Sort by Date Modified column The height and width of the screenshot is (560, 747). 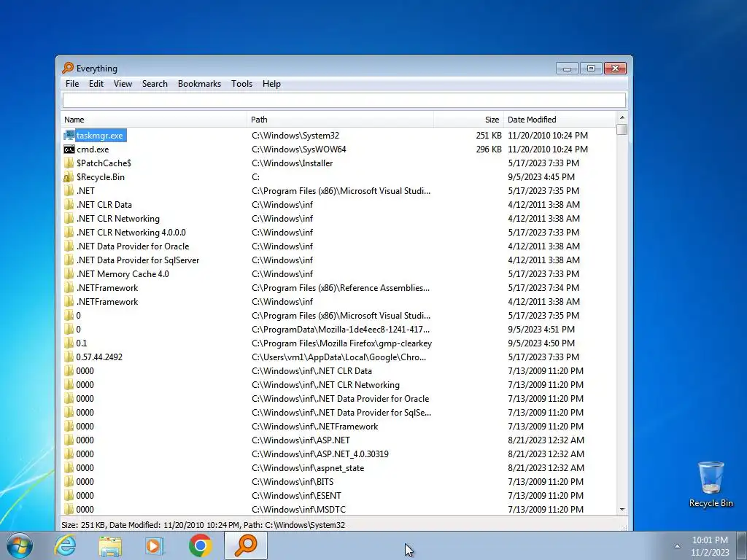click(x=560, y=120)
